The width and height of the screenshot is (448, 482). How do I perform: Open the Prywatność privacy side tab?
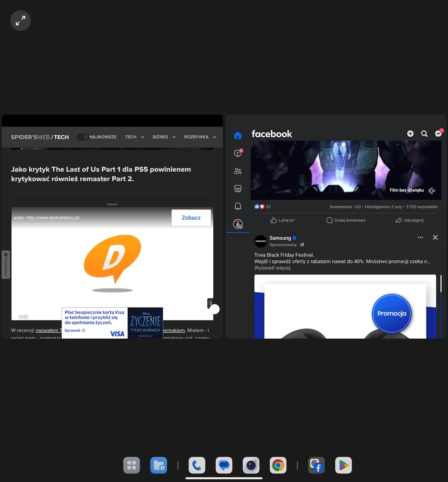click(6, 265)
